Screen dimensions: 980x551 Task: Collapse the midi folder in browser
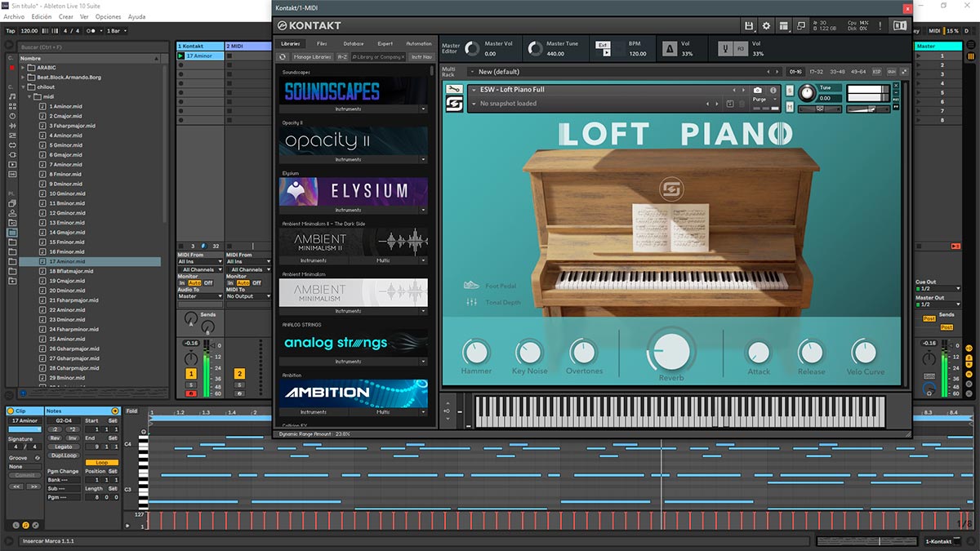pos(30,96)
